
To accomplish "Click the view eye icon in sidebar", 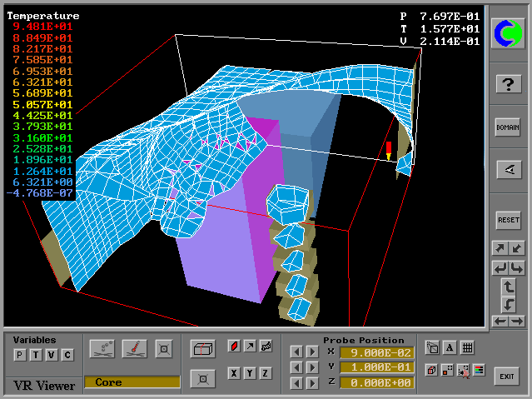I will (x=508, y=170).
